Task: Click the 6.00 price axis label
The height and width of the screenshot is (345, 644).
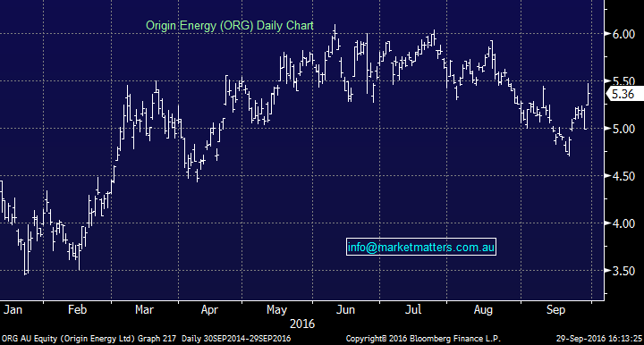Action: tap(623, 34)
